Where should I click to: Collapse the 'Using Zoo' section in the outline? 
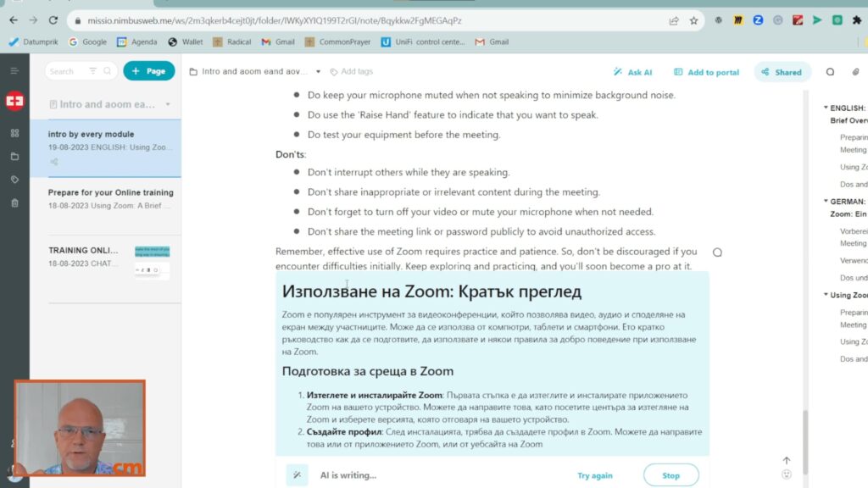click(x=826, y=294)
